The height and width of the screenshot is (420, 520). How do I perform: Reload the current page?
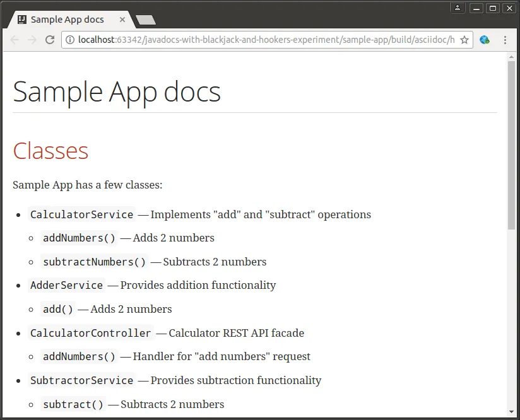click(50, 40)
